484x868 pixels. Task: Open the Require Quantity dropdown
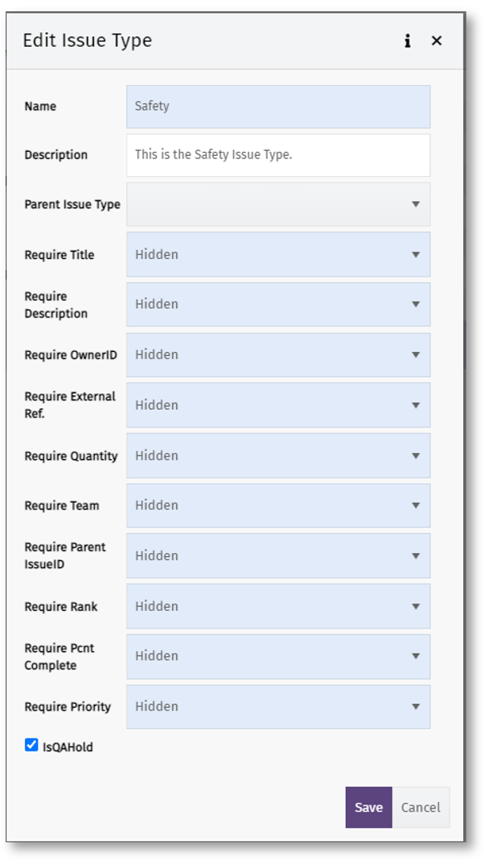[277, 456]
